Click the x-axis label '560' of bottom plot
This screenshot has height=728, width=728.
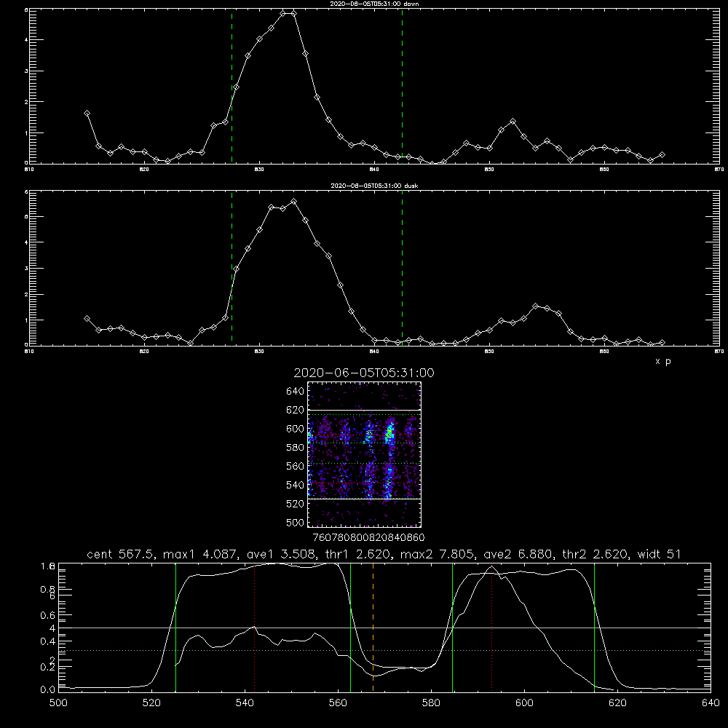pyautogui.click(x=338, y=703)
